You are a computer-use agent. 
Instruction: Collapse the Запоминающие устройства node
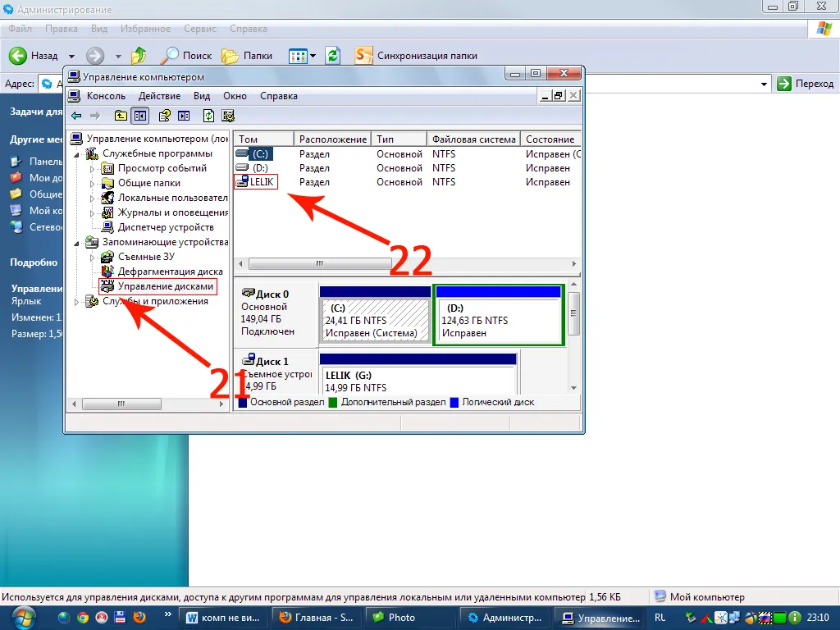pos(76,243)
